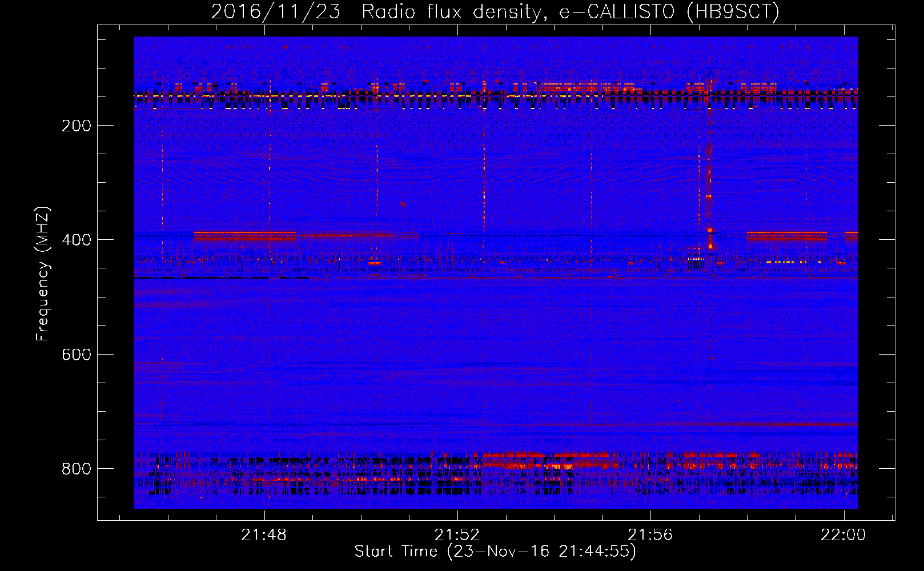Click the 'Frequency (MHZ)' axis label

(x=42, y=274)
